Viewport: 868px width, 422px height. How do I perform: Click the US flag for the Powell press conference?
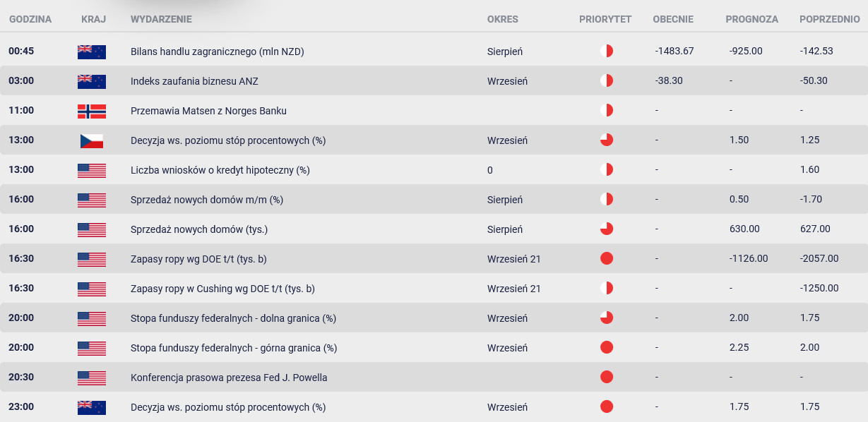point(92,378)
